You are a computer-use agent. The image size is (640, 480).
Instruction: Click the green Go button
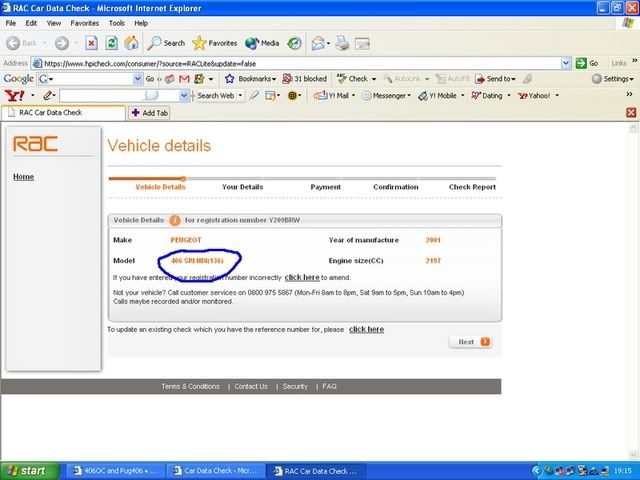(x=587, y=63)
